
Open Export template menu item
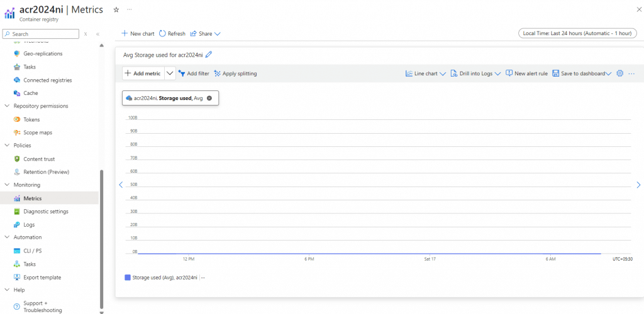pyautogui.click(x=42, y=278)
